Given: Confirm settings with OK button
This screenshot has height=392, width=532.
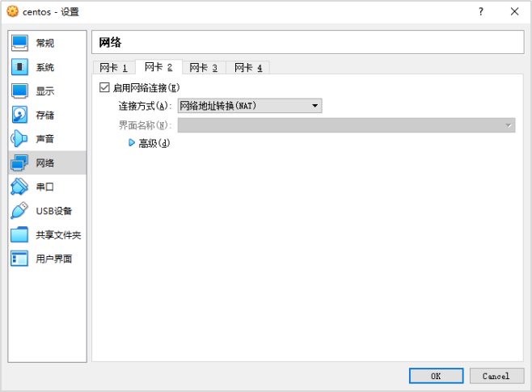Looking at the screenshot, I should 436,376.
